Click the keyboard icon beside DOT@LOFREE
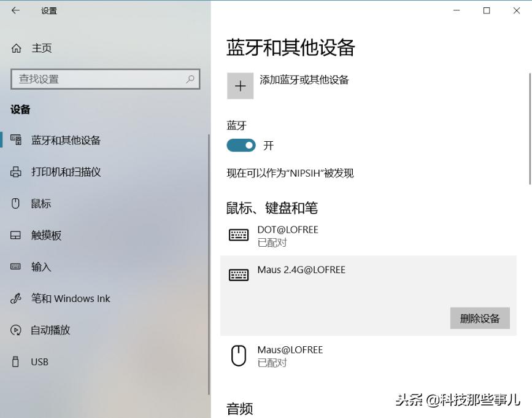This screenshot has height=418, width=532. tap(239, 235)
